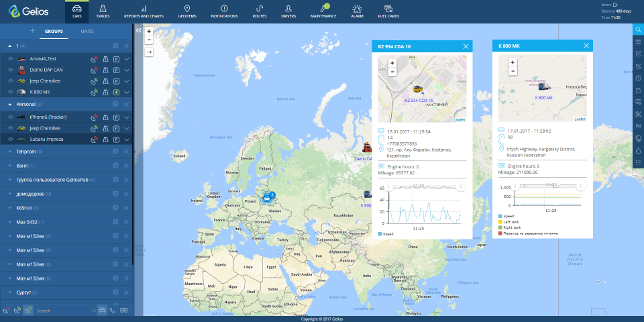Toggle visibility eye for Arnavi4_Text
The width and height of the screenshot is (644, 322).
point(11,59)
